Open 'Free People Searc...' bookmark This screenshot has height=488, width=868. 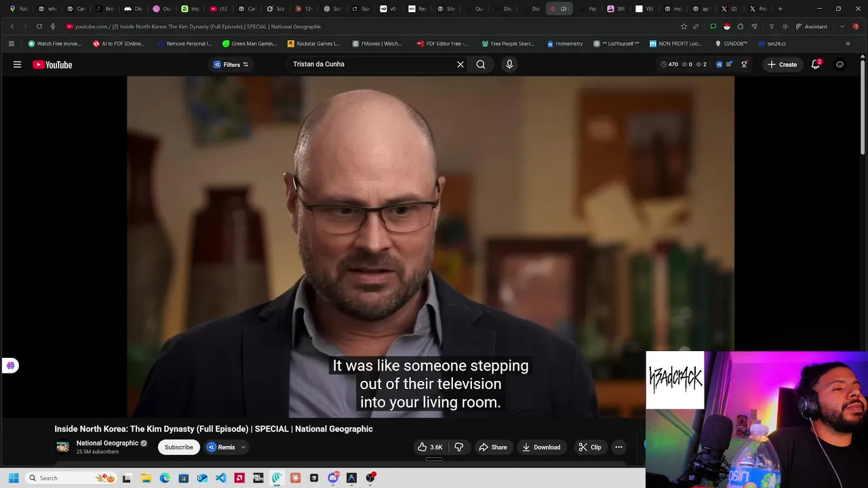(x=508, y=43)
